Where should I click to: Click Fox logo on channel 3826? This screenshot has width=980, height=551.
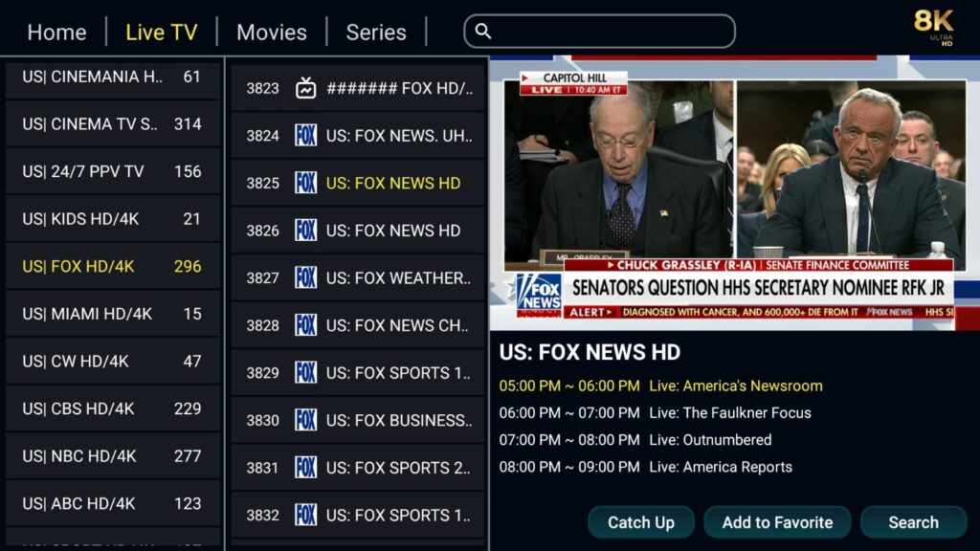(305, 230)
